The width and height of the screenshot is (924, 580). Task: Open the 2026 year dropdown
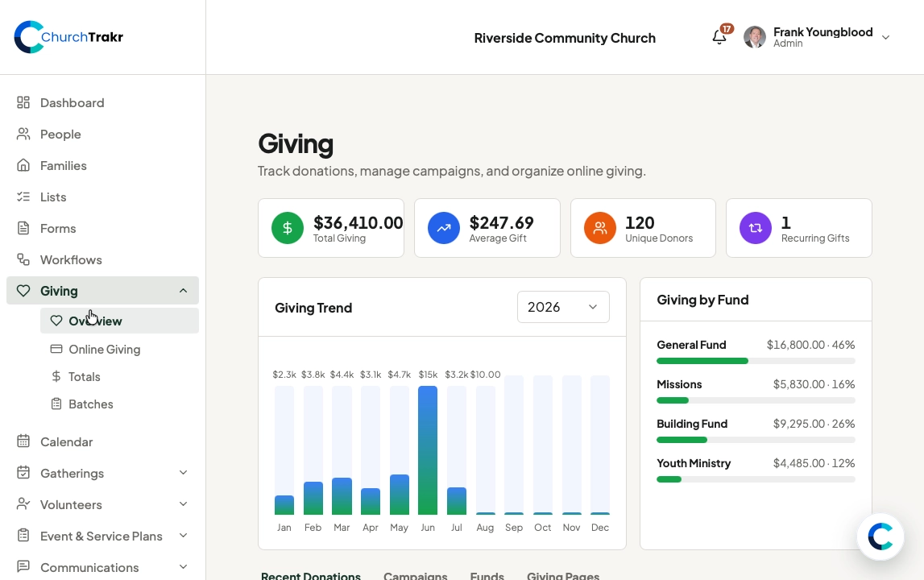point(563,307)
